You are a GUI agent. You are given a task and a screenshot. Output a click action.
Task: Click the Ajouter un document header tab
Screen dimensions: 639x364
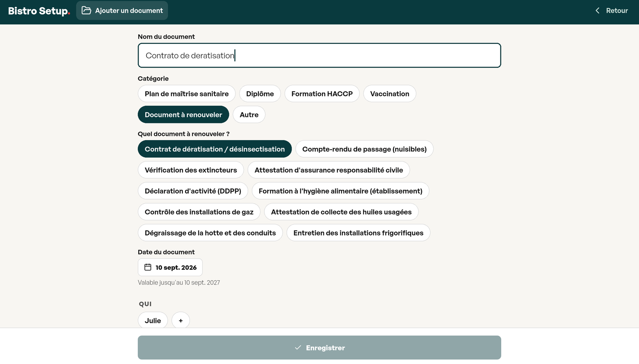[x=122, y=10]
